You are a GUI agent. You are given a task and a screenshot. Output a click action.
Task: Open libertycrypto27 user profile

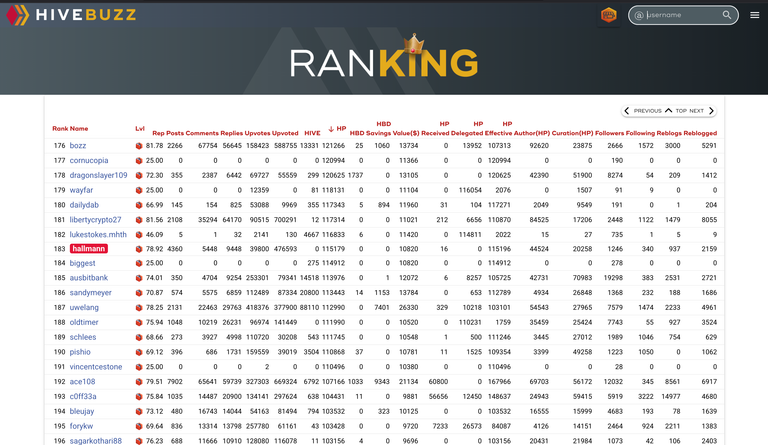tap(95, 220)
